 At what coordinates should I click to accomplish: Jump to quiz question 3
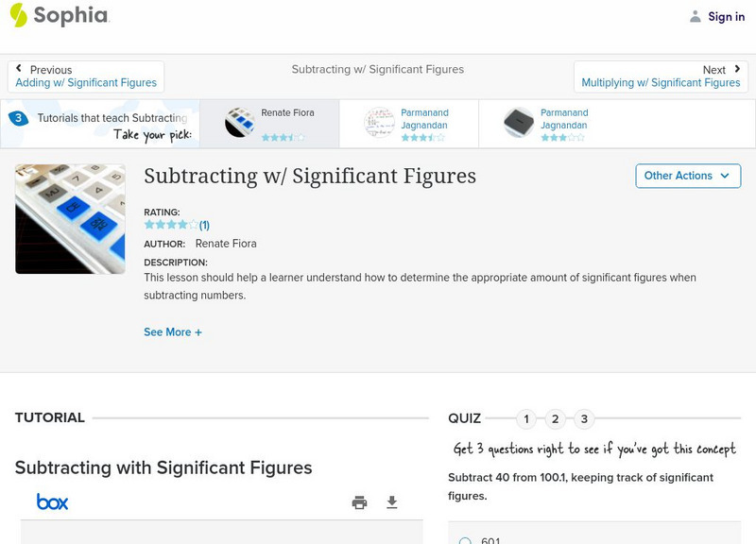pos(585,418)
